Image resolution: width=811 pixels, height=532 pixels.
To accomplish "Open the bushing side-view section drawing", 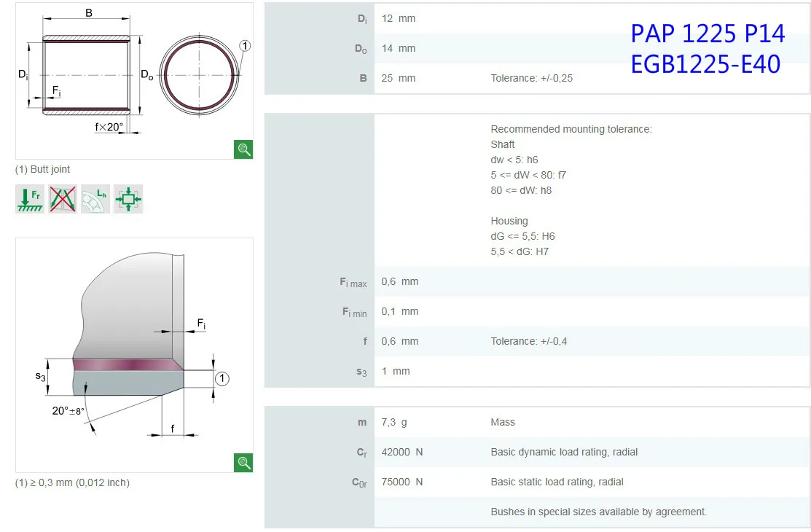I will point(86,74).
